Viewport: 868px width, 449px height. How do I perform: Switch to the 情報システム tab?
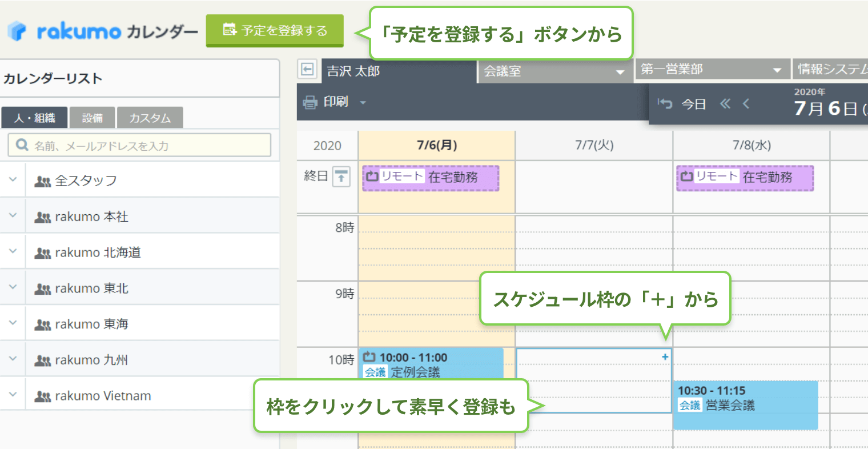pyautogui.click(x=830, y=69)
